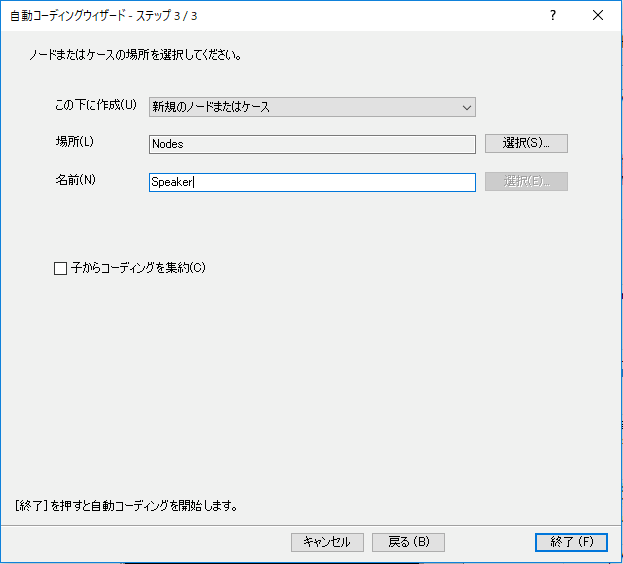Close the 自動コーディングウィザード dialog
The width and height of the screenshot is (623, 564).
598,16
